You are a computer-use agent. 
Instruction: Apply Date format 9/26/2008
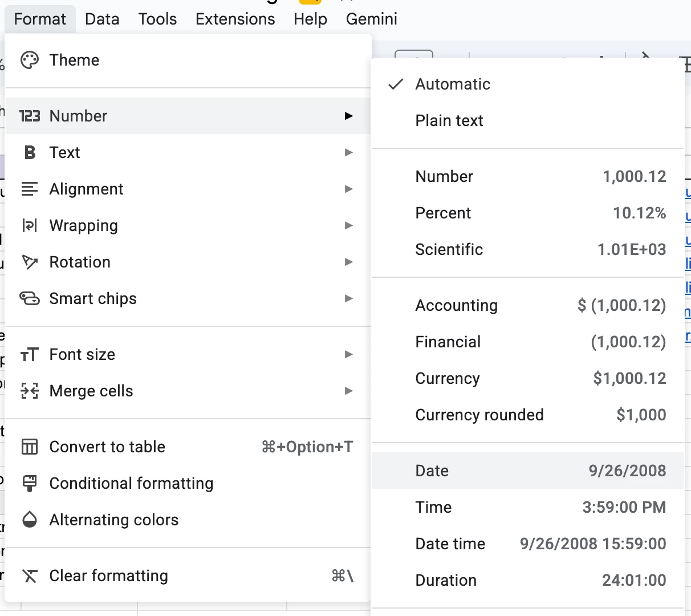(527, 471)
